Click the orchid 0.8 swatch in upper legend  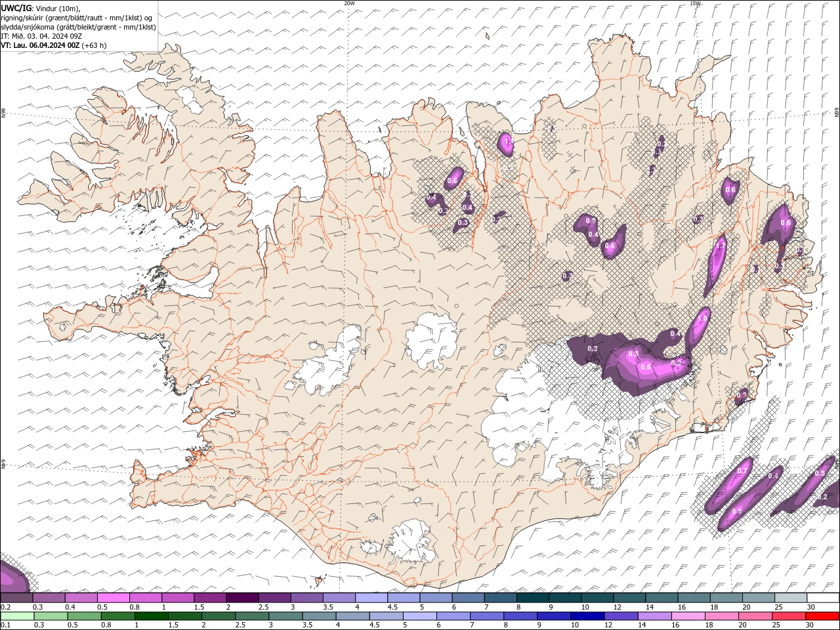pos(146,598)
